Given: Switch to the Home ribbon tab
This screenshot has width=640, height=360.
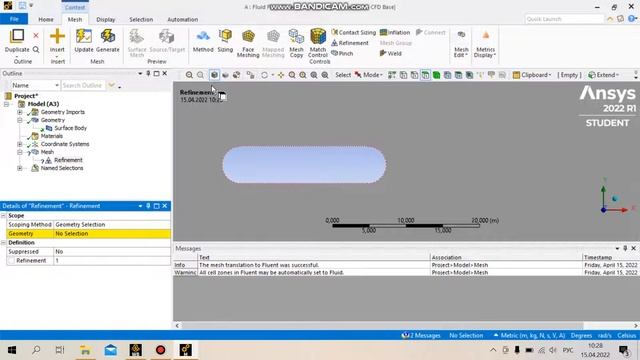Looking at the screenshot, I should click(x=46, y=19).
